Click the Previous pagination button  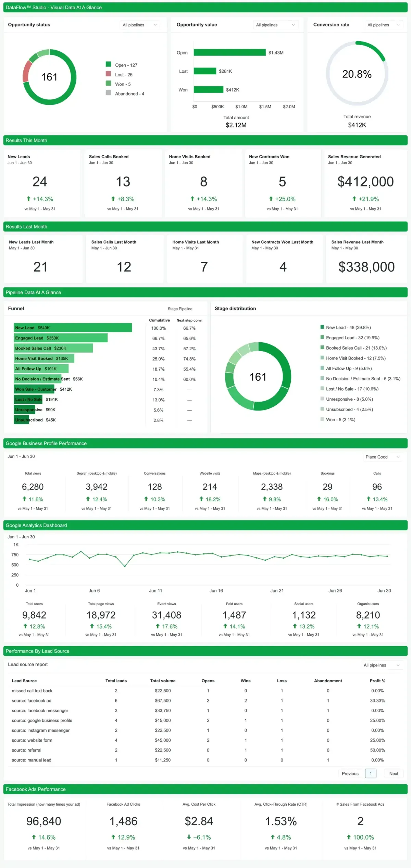click(350, 773)
